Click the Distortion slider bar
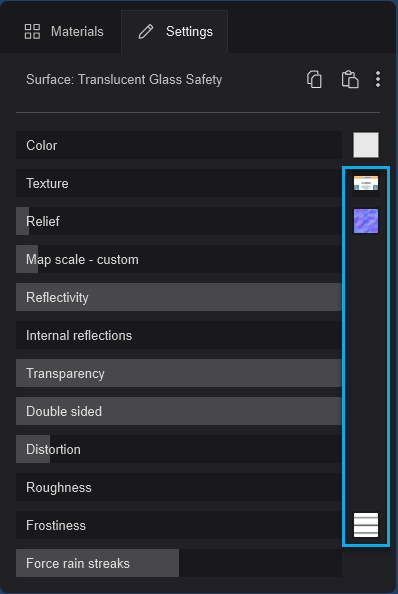398x594 pixels. click(x=179, y=449)
